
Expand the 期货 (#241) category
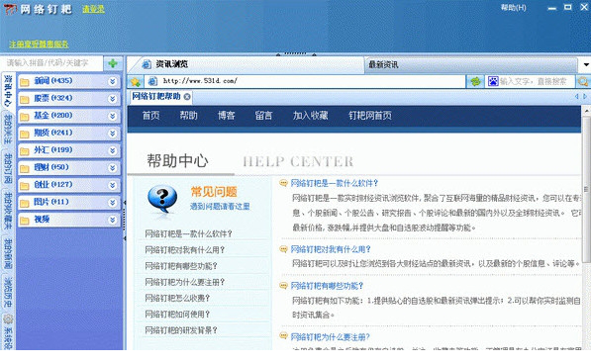tap(112, 134)
